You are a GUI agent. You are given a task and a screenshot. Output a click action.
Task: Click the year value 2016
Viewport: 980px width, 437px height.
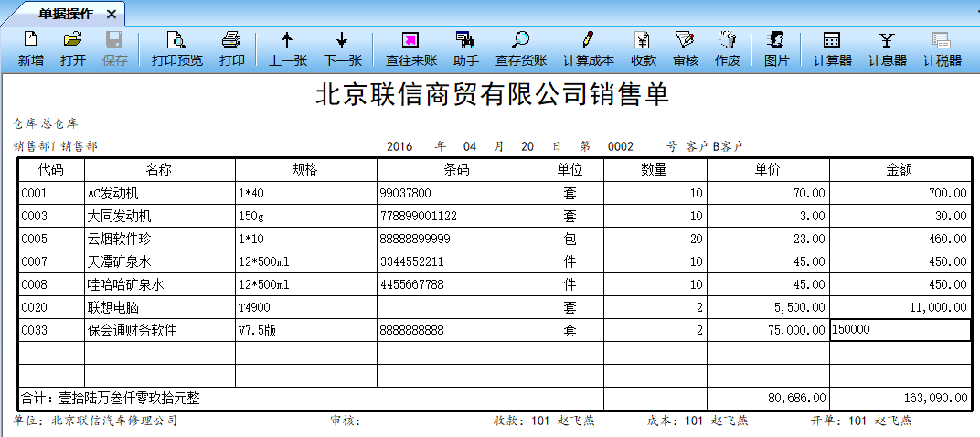[399, 147]
